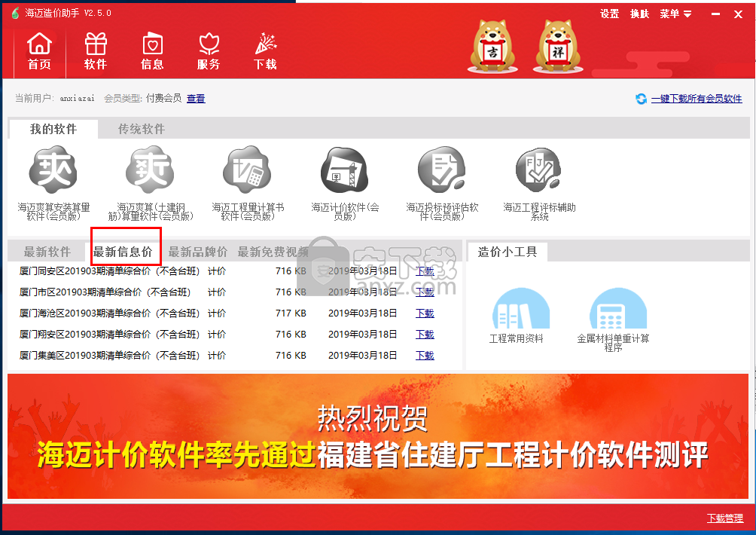This screenshot has height=535, width=756.
Task: Click the 热烈祝贺 promotional banner
Action: point(377,436)
